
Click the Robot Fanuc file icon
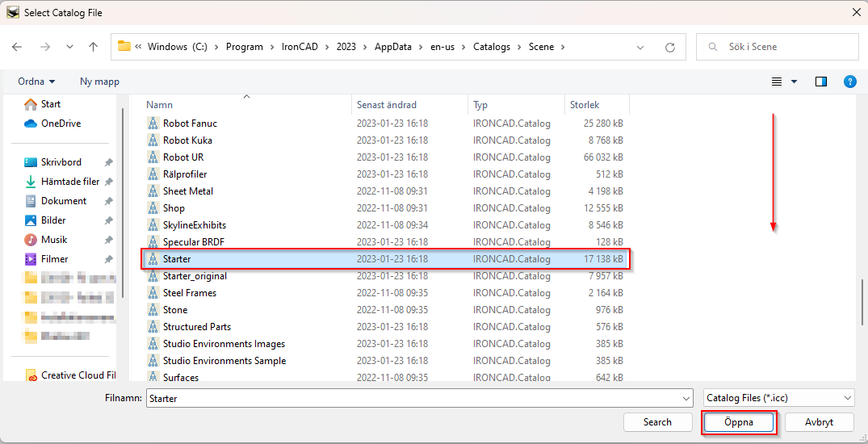pos(153,124)
